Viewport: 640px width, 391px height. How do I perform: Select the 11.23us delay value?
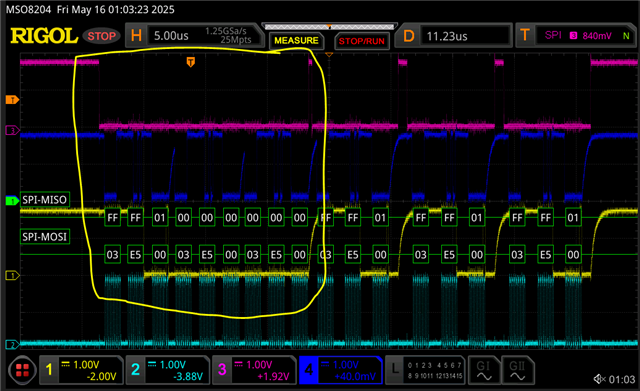click(447, 36)
